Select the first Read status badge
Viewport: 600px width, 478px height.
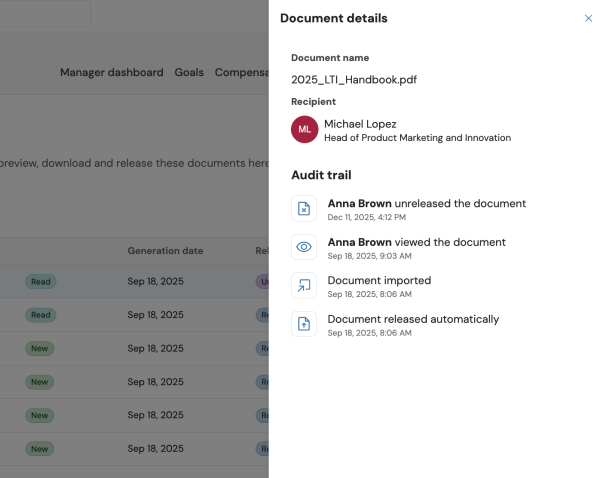pyautogui.click(x=41, y=282)
